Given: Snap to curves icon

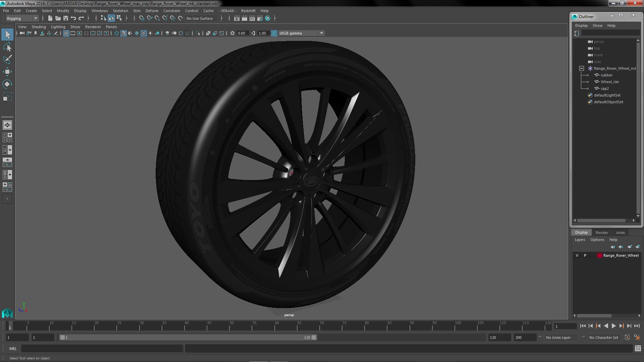Looking at the screenshot, I should point(150,18).
